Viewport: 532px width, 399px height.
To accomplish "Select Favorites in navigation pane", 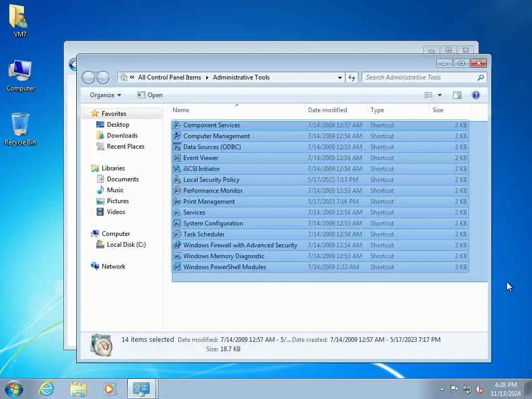I will pos(114,114).
